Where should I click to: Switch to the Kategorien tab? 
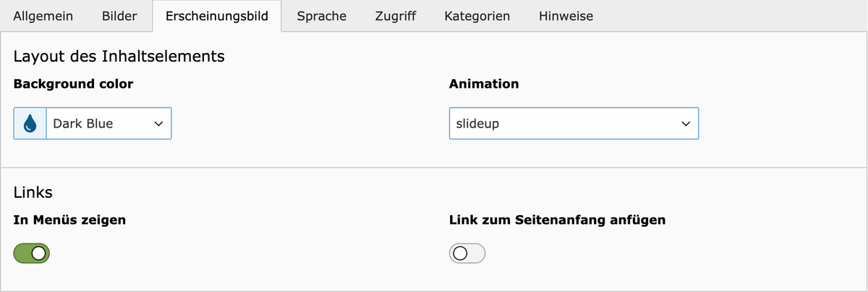[477, 16]
